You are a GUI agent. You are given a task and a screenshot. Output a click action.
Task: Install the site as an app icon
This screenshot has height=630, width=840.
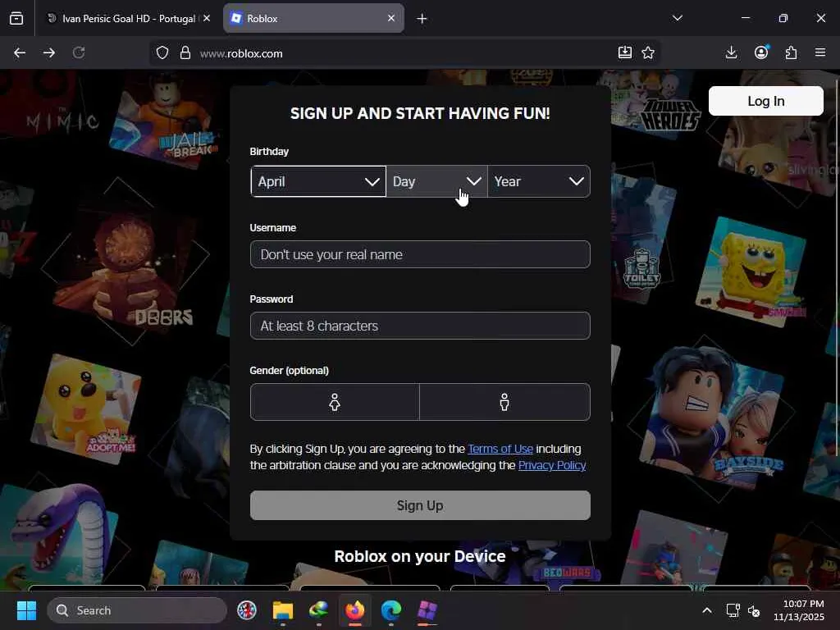coord(624,52)
